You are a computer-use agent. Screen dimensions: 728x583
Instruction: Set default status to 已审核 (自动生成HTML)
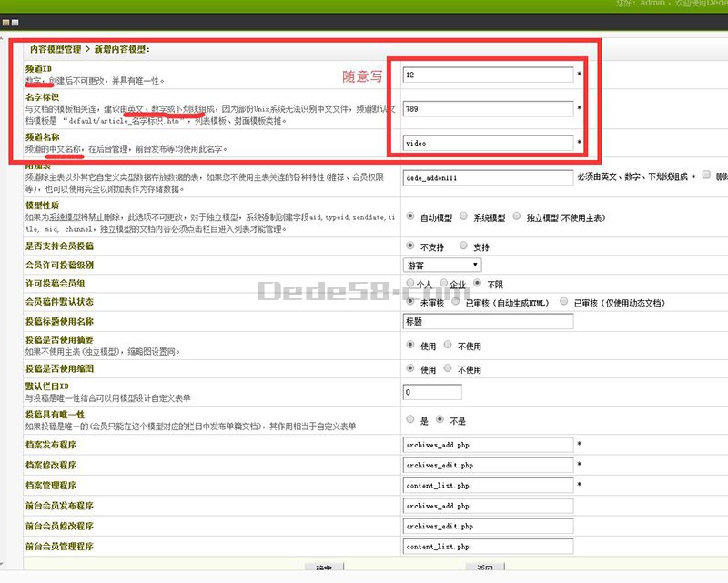tap(458, 302)
